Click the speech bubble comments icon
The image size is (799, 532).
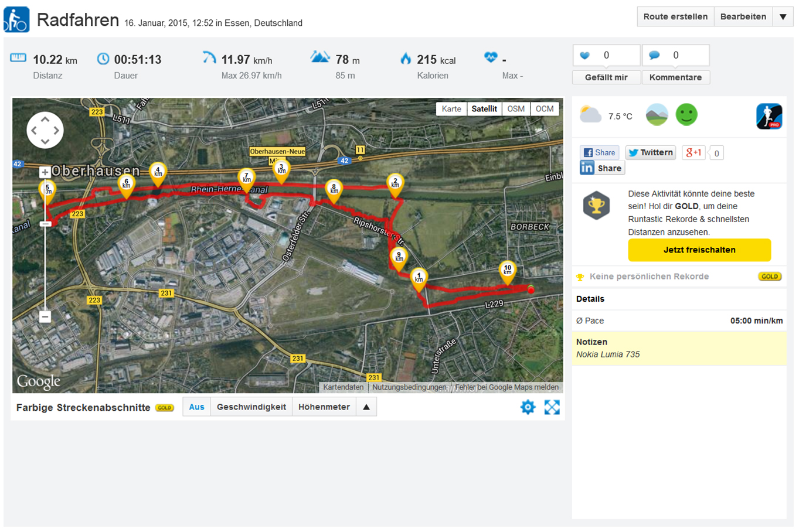pyautogui.click(x=654, y=56)
